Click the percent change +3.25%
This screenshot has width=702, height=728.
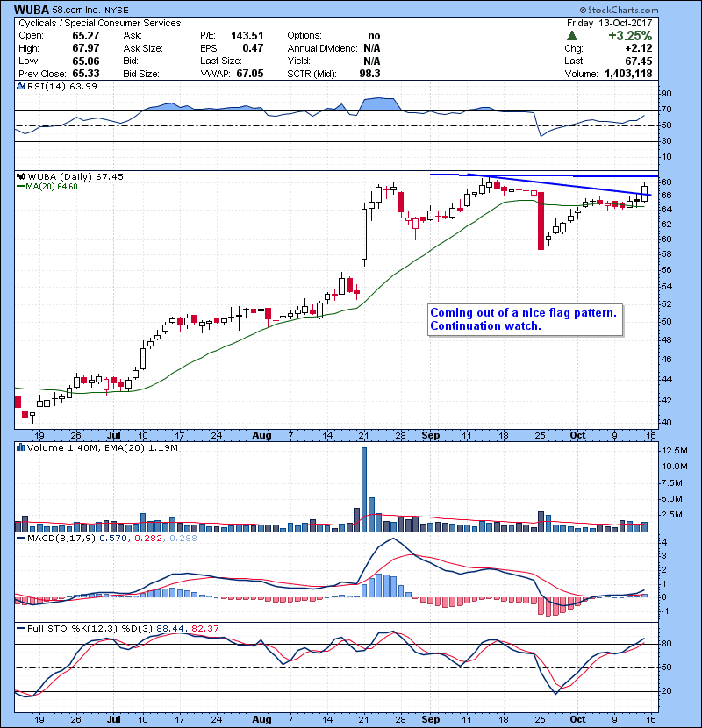point(630,36)
